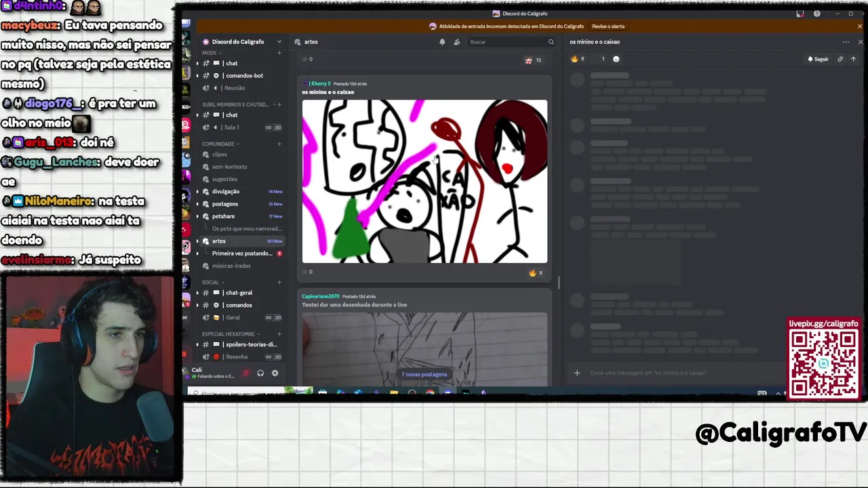Click the 7 novas postagens pill

425,374
